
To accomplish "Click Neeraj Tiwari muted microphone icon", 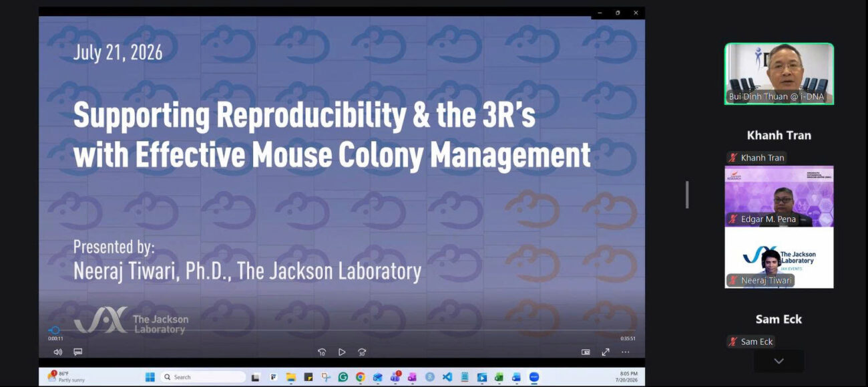I will 733,281.
